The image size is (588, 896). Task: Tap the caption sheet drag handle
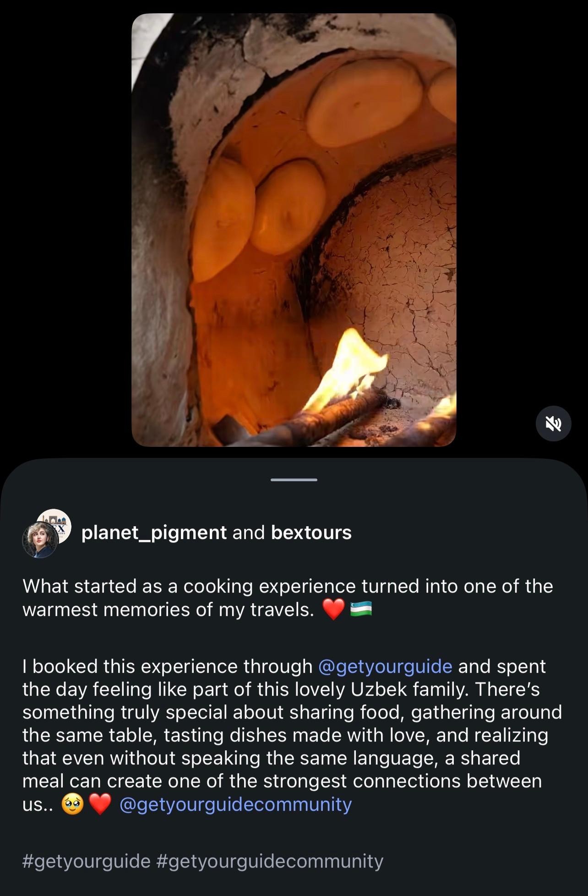click(294, 480)
